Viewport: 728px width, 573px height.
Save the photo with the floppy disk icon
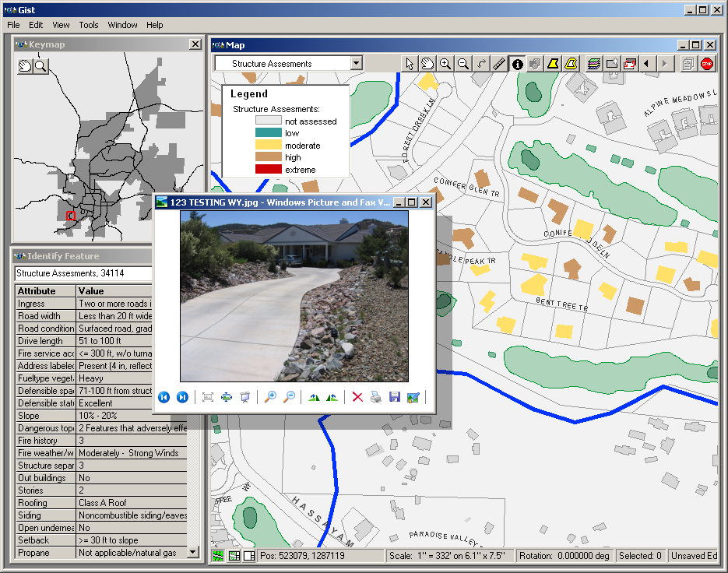click(x=395, y=397)
